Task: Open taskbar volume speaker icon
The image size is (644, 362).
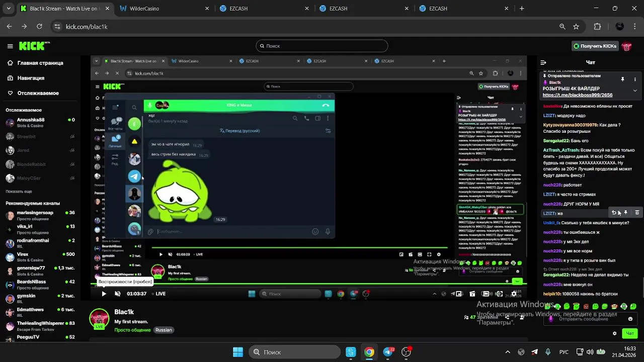Action: point(589,352)
